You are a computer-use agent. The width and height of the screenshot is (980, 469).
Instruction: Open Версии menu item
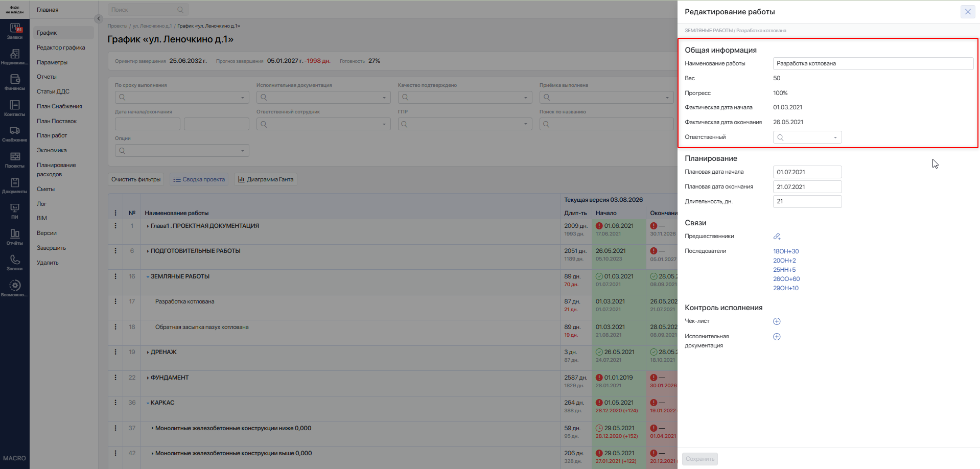(46, 233)
